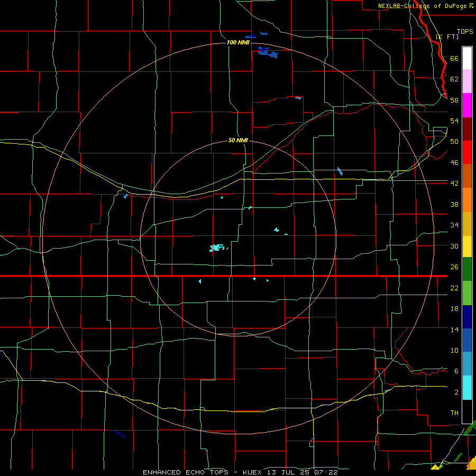Select the light blue legend swatch
This screenshot has height=476, width=476.
pos(467,364)
